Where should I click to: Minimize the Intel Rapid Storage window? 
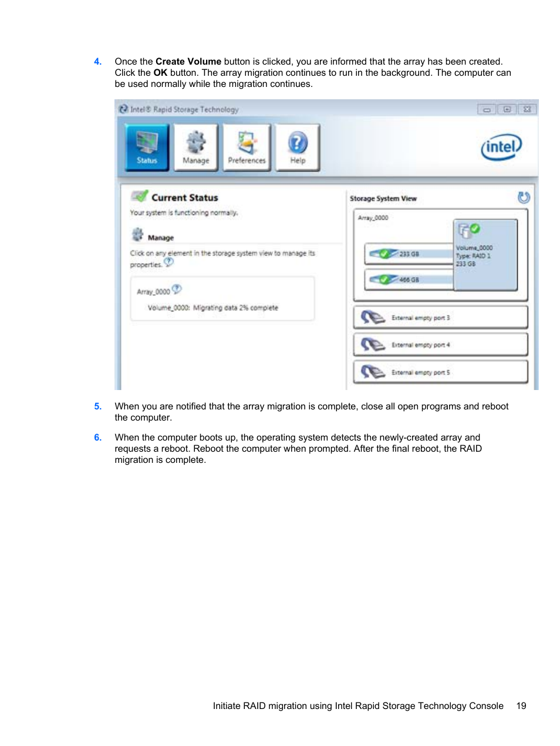click(x=487, y=109)
